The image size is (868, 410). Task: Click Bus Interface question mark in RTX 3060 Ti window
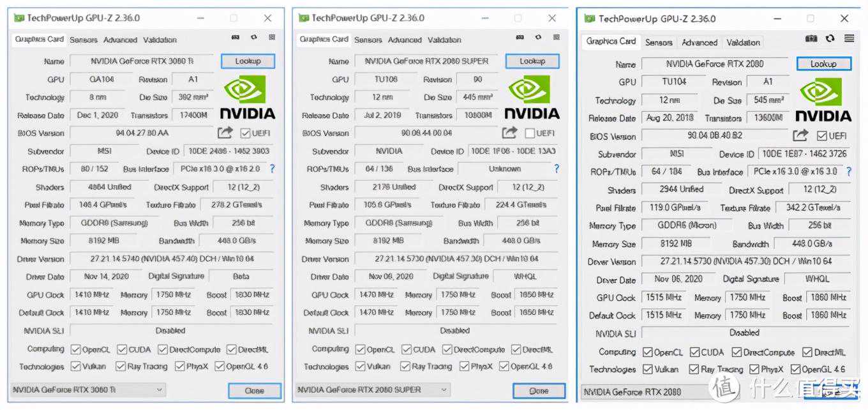[272, 169]
